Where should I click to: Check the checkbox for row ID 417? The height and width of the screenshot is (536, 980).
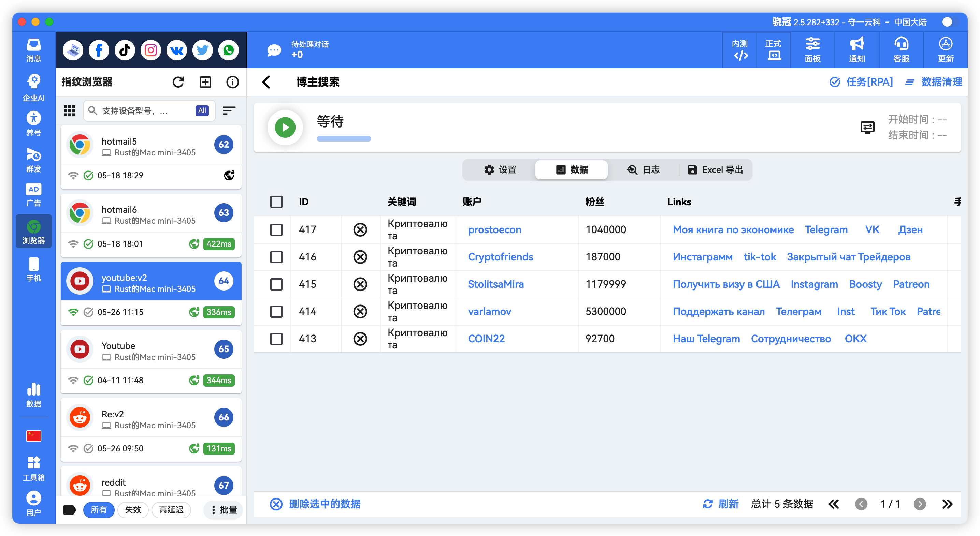click(277, 229)
